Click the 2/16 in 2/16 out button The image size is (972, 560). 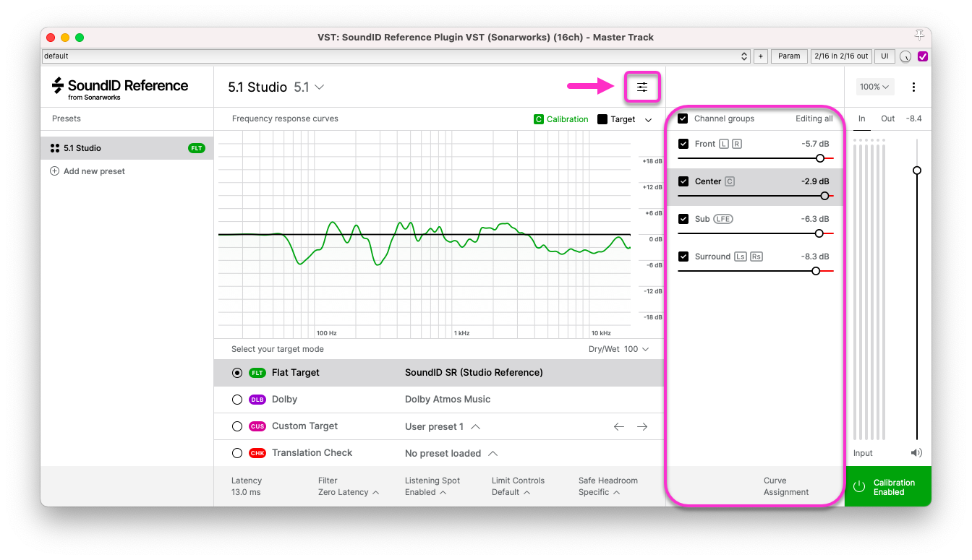click(x=840, y=56)
